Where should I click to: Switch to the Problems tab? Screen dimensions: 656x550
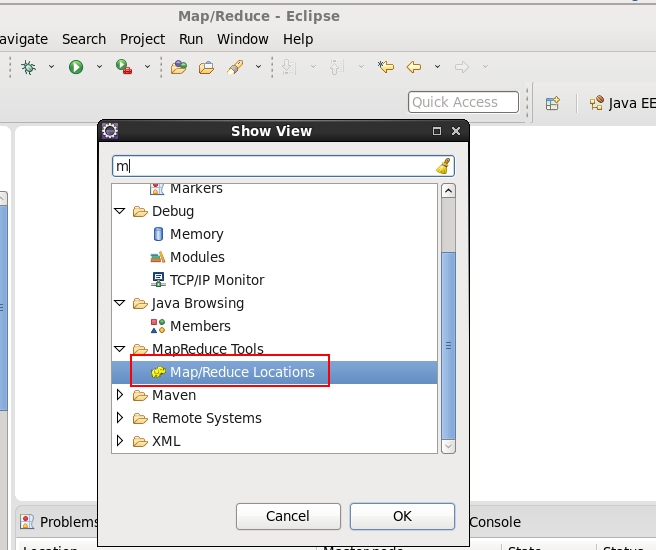[x=59, y=522]
